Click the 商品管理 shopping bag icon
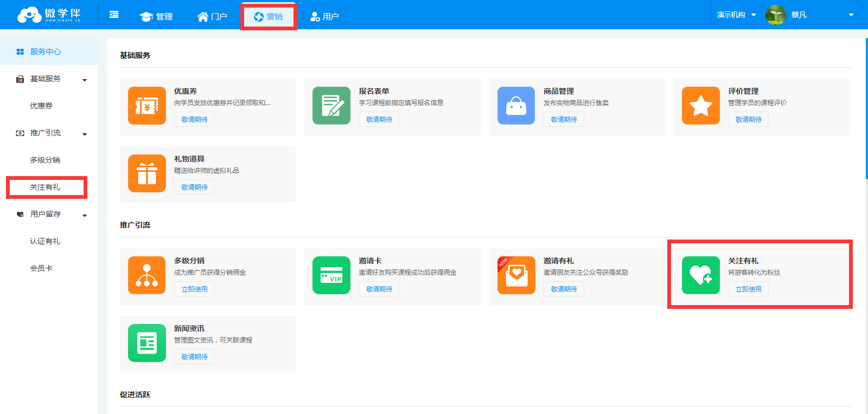Viewport: 868px width, 414px height. (516, 106)
